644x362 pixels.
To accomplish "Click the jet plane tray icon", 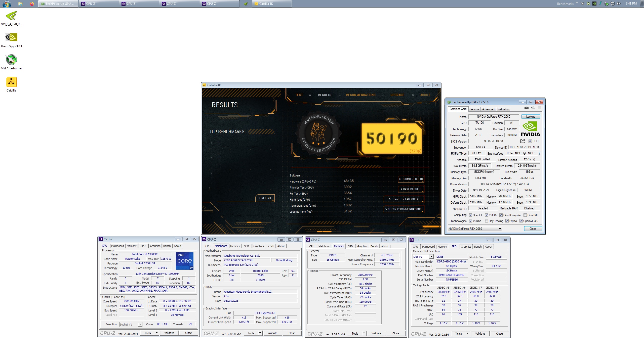I will tap(582, 4).
